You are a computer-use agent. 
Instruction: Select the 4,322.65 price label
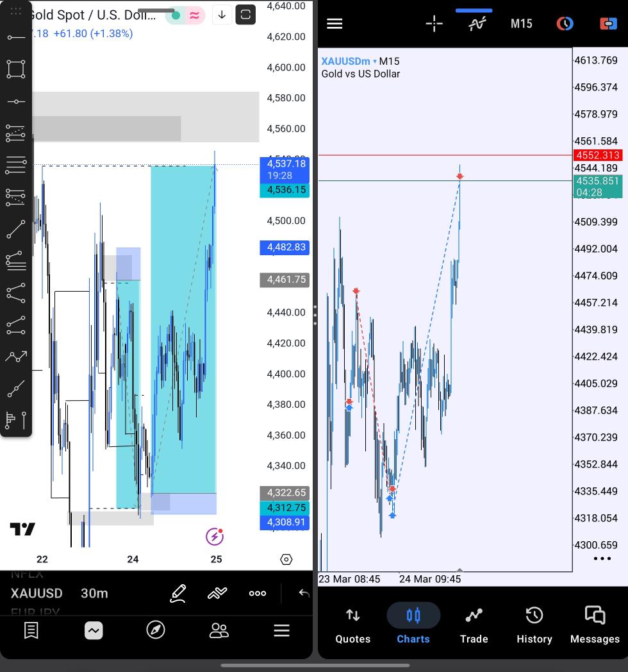click(285, 493)
